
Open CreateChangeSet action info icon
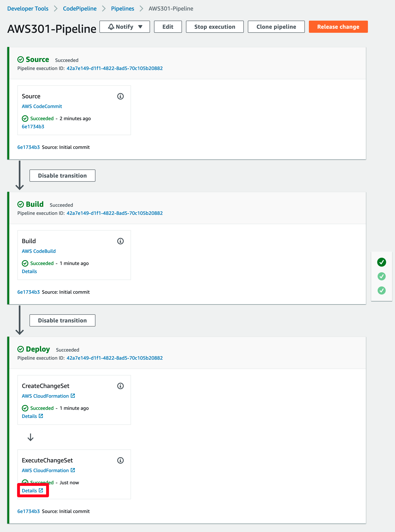click(120, 386)
